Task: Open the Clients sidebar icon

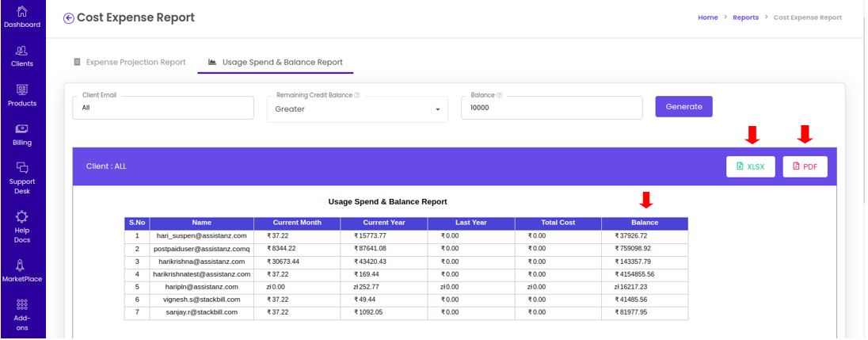Action: coord(22,51)
